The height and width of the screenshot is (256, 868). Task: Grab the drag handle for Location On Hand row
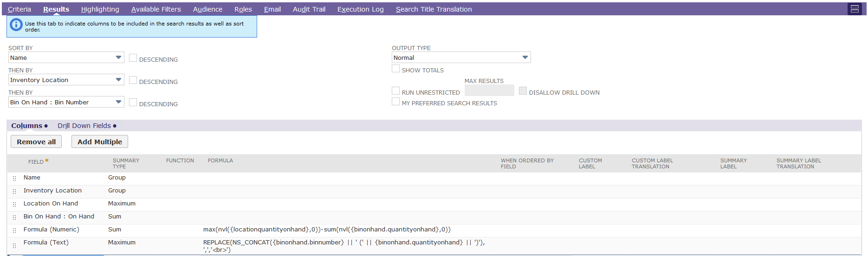pos(14,204)
